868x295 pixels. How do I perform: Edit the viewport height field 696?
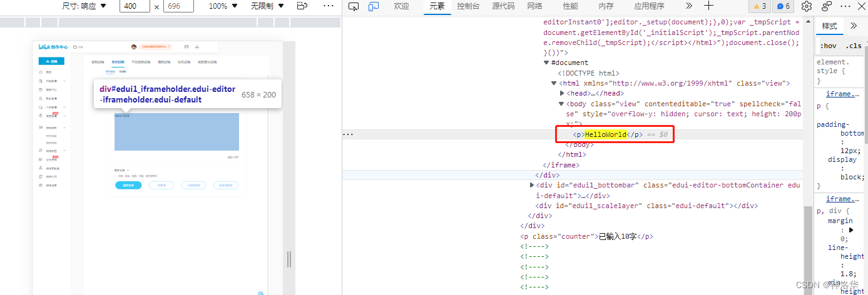click(178, 6)
